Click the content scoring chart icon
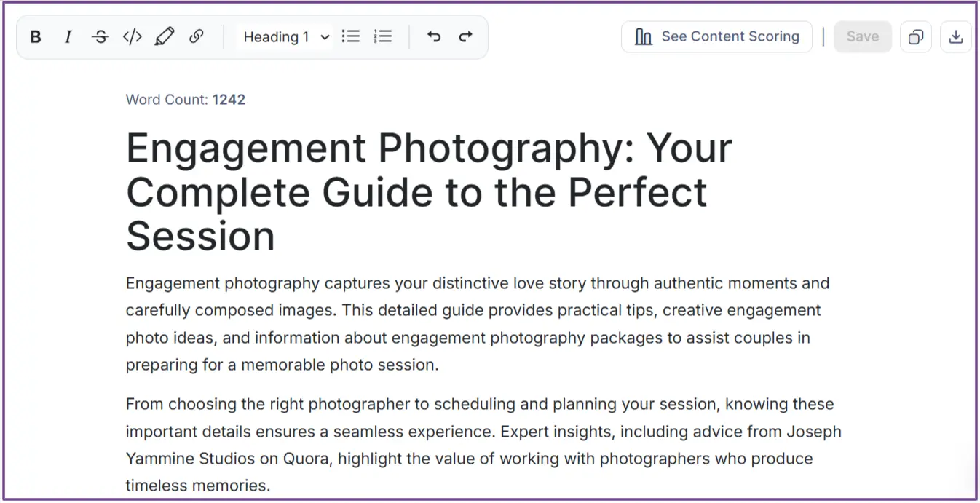The image size is (980, 503). coord(644,36)
